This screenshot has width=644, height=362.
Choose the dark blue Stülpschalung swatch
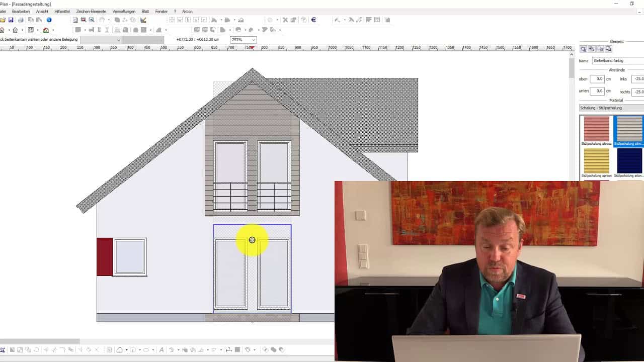coord(629,161)
